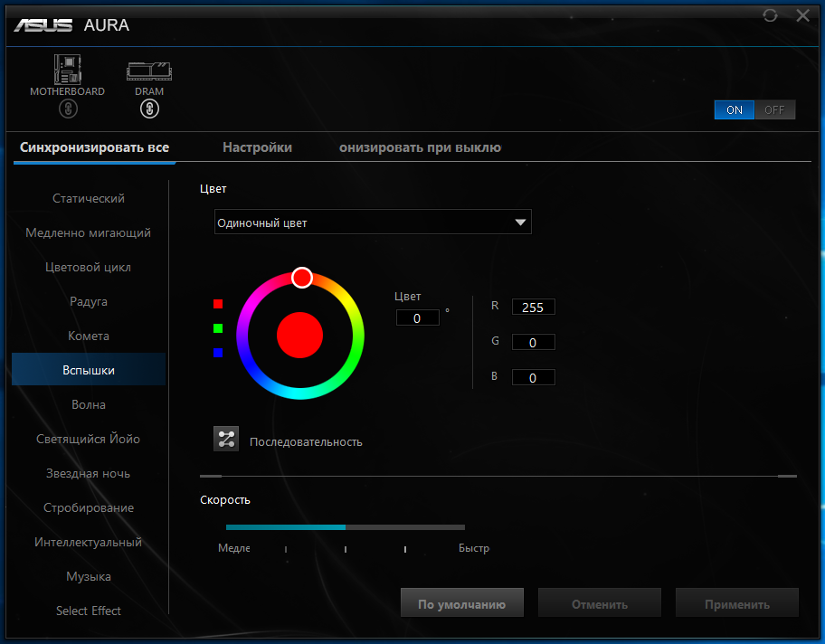
Task: Click the Применить button
Action: click(x=736, y=602)
